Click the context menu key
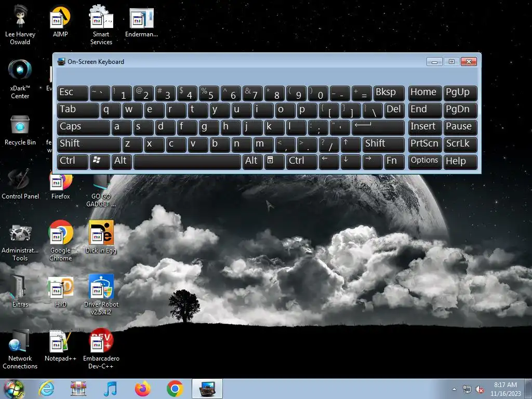The image size is (532, 399). pyautogui.click(x=274, y=162)
